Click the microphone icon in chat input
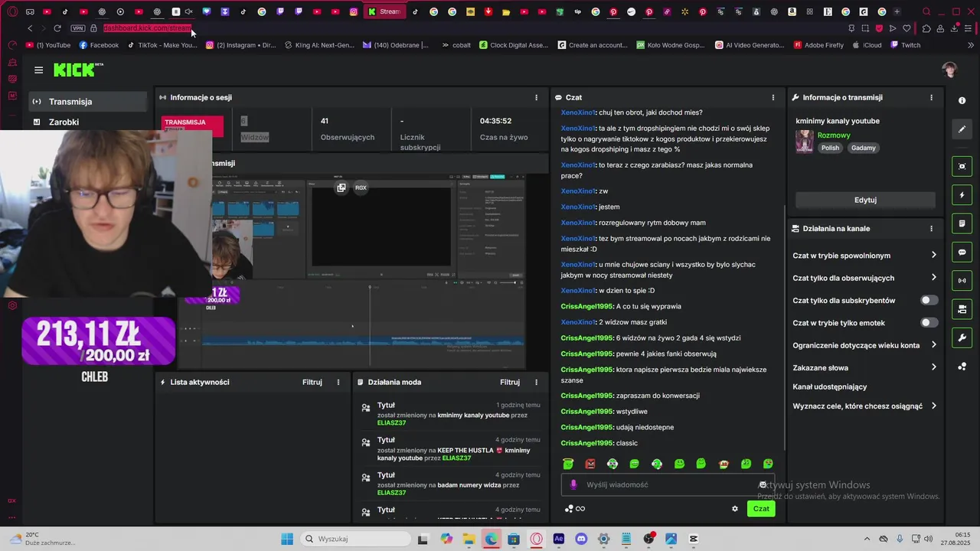Screen dimensions: 980x551 pos(573,484)
